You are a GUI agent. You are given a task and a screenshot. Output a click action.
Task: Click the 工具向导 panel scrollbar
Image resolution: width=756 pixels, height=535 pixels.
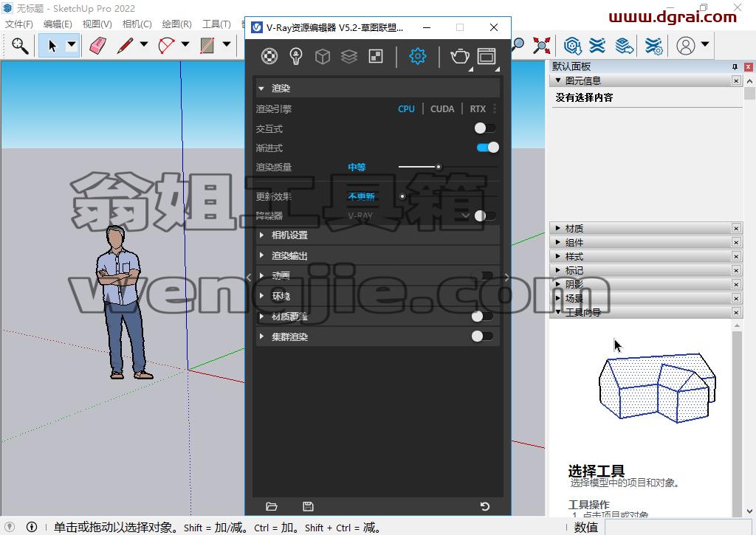click(737, 419)
